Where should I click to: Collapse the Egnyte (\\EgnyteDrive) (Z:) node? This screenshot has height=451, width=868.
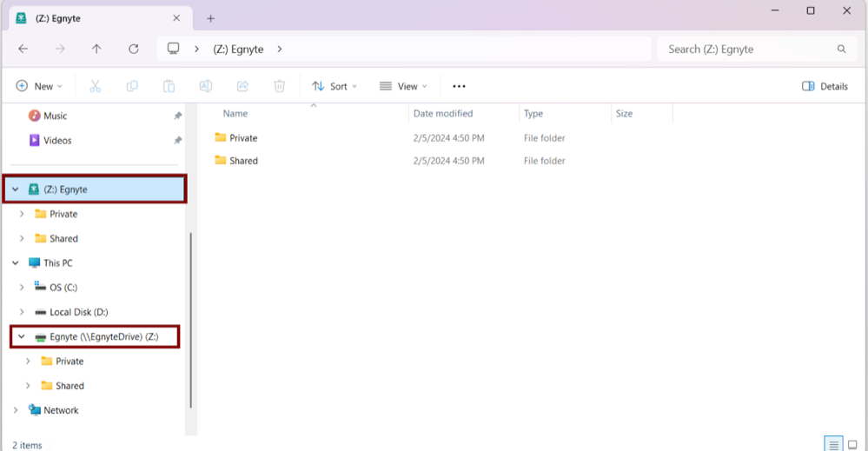(x=22, y=336)
